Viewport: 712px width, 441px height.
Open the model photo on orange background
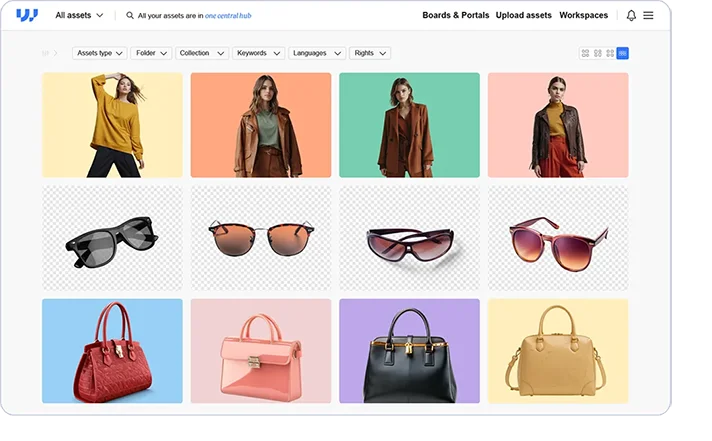tap(261, 125)
